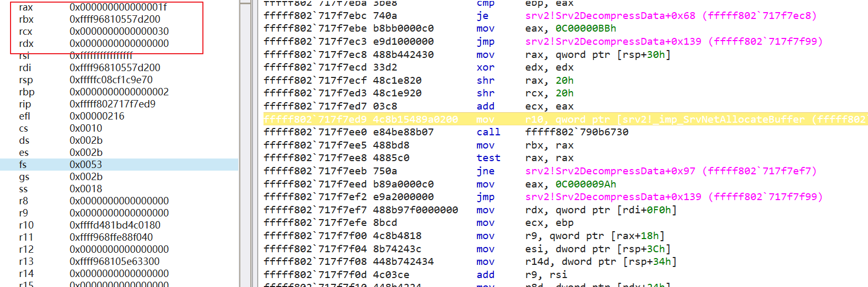Click the jne mnemonic at 717f7eeb
Image resolution: width=868 pixels, height=287 pixels.
[485, 171]
